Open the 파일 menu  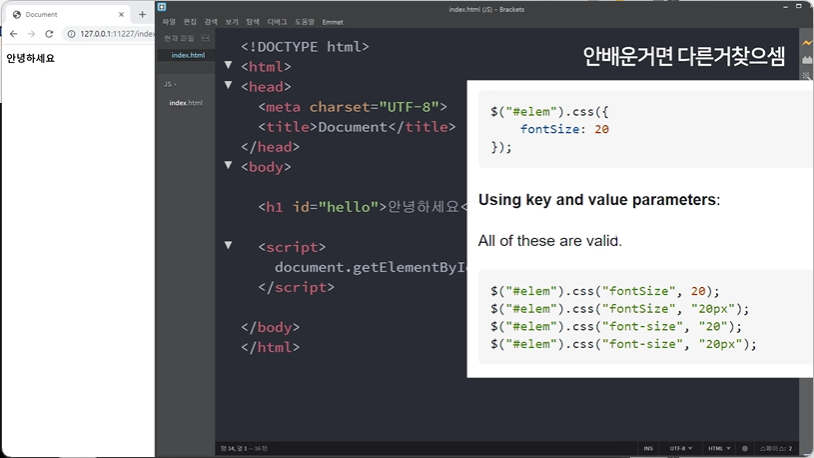(x=169, y=22)
